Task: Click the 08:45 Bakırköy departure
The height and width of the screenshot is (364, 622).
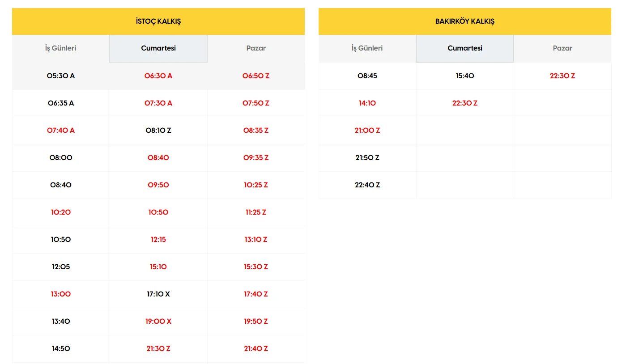Action: click(367, 76)
